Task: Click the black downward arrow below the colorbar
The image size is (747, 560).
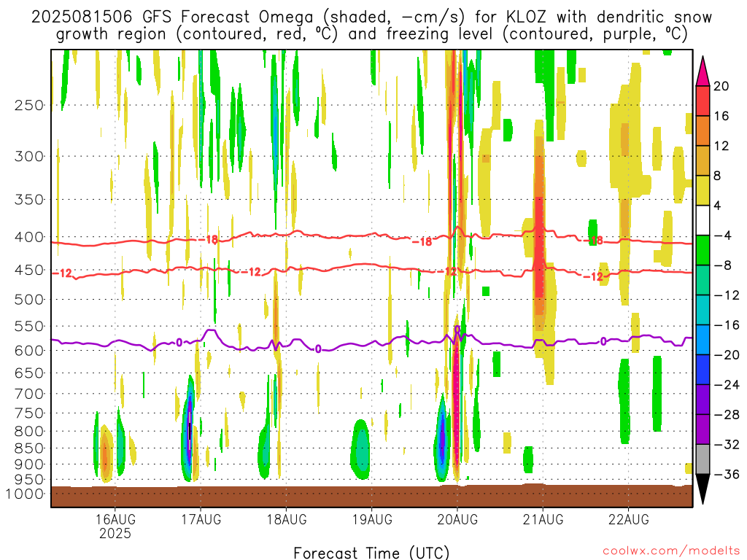Action: (703, 489)
